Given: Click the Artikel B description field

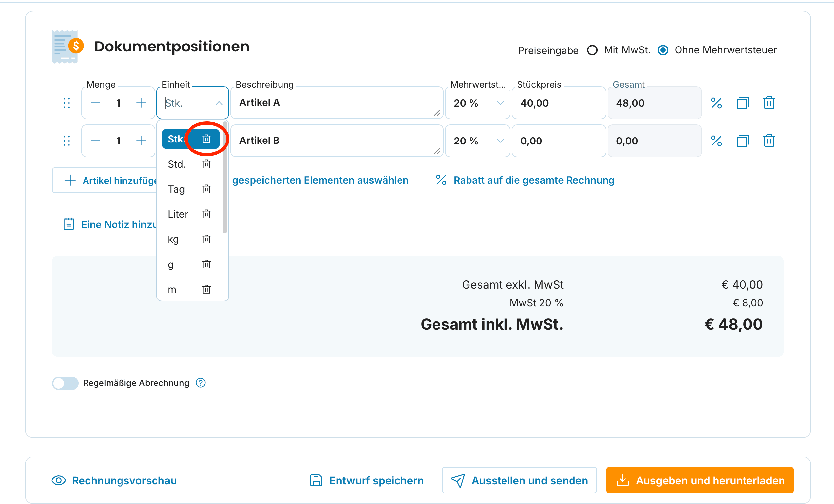Looking at the screenshot, I should (x=337, y=141).
